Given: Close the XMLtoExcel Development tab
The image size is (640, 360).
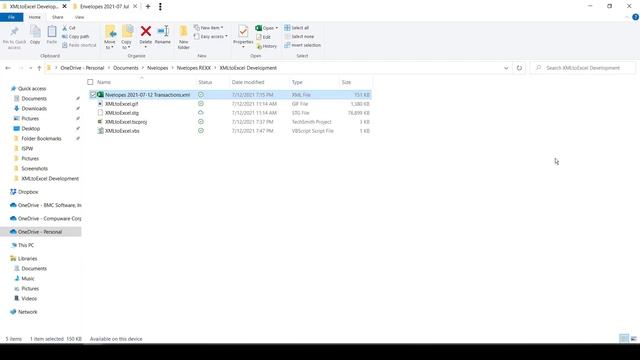Looking at the screenshot, I should [x=64, y=7].
